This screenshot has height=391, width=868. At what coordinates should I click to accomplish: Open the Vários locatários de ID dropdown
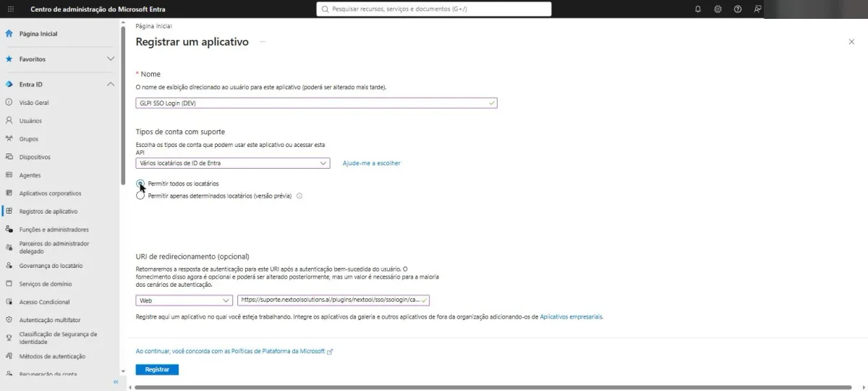tap(233, 163)
